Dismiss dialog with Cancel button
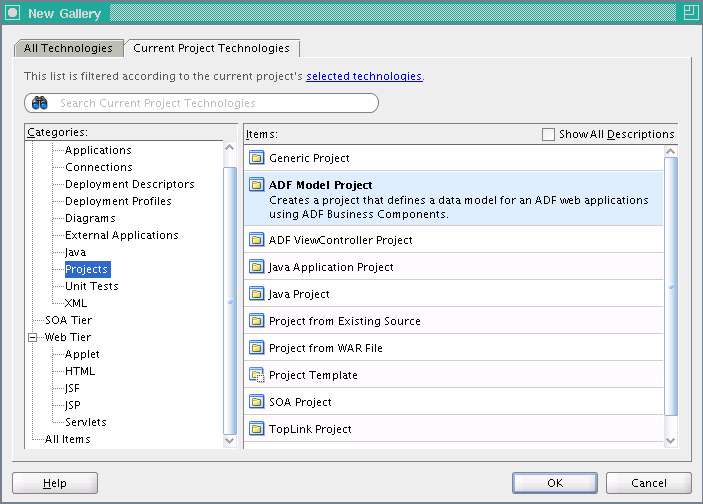The width and height of the screenshot is (703, 504). tap(648, 483)
